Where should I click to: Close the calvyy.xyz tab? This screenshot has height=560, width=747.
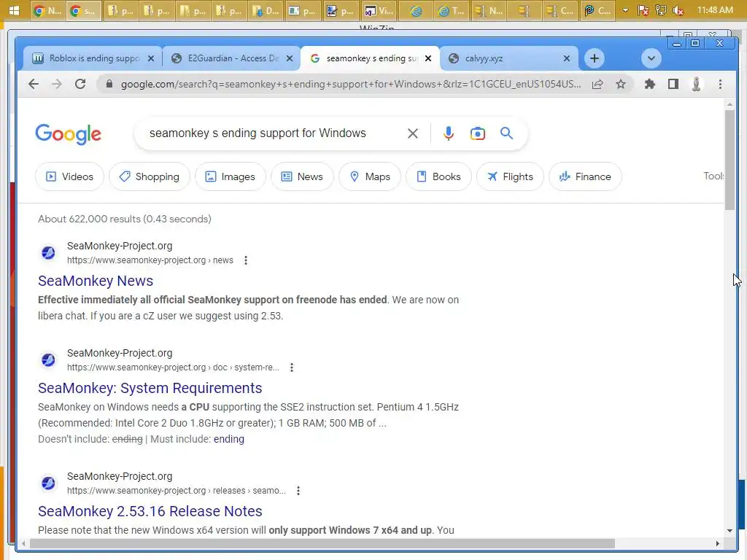tap(567, 58)
